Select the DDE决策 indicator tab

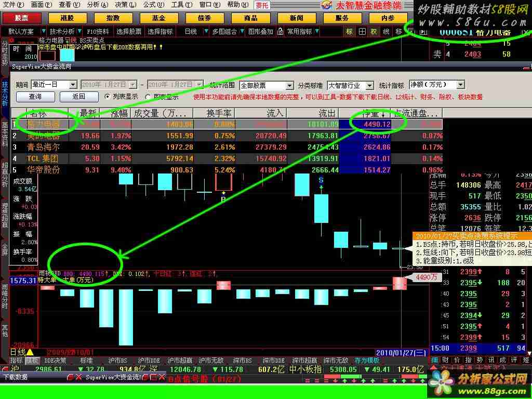[x=55, y=361]
